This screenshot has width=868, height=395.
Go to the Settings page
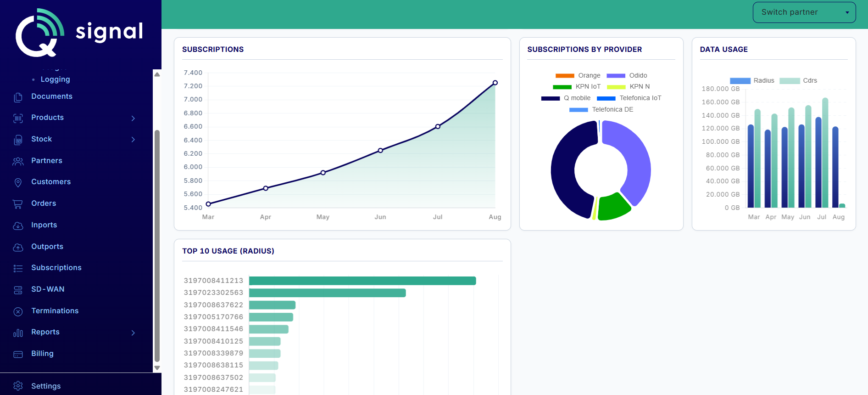tap(46, 386)
